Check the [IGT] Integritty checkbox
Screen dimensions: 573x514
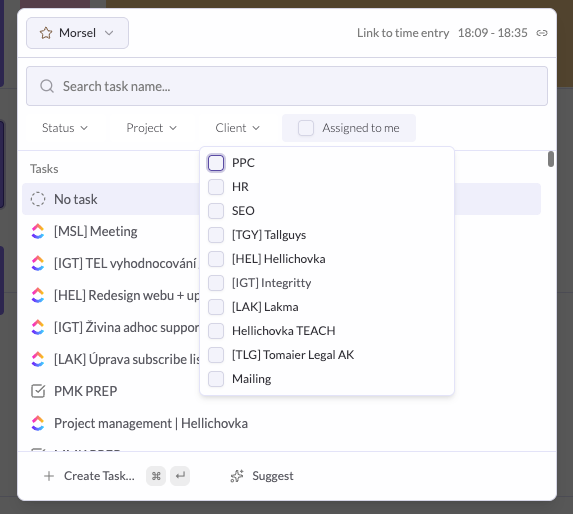click(216, 283)
